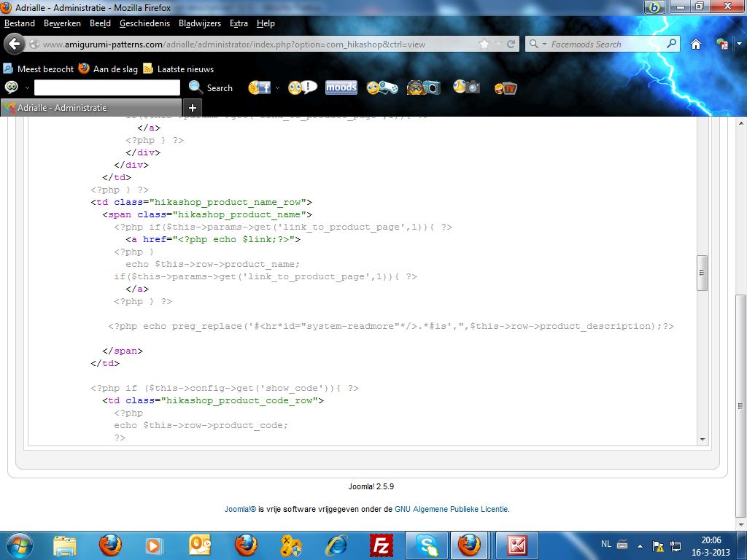
Task: Reload the page with the refresh icon
Action: click(511, 44)
